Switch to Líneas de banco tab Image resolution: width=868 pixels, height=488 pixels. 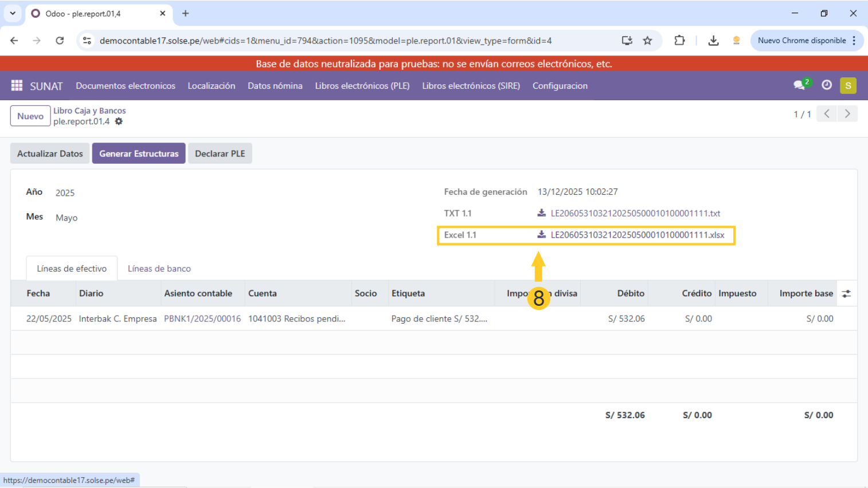pos(159,269)
